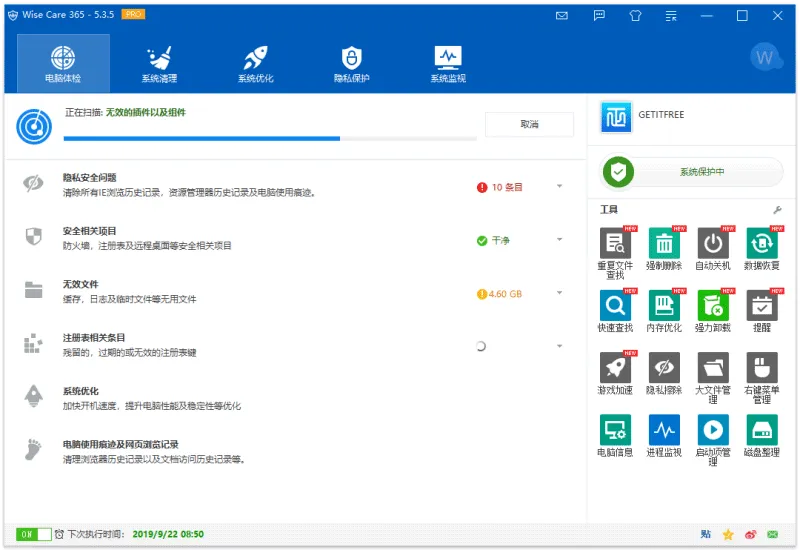The width and height of the screenshot is (800, 550).
Task: Click the wrench icon beside 工具
Action: click(777, 210)
